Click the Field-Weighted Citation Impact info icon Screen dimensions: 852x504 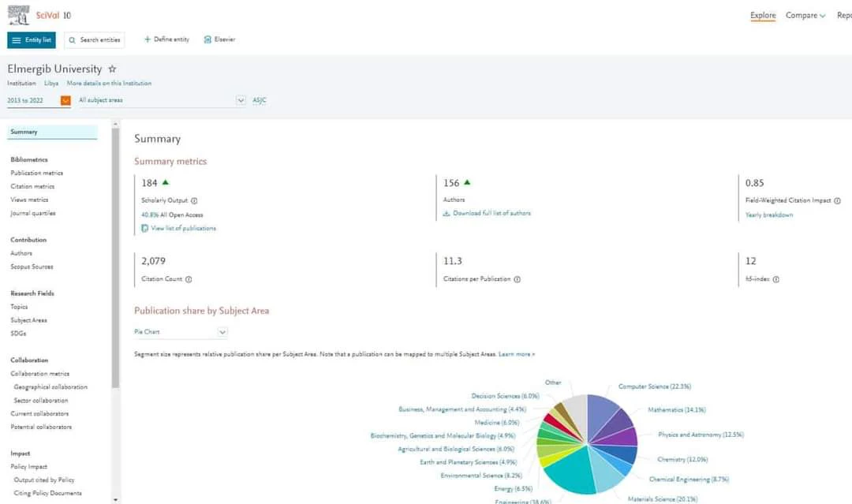coord(837,201)
